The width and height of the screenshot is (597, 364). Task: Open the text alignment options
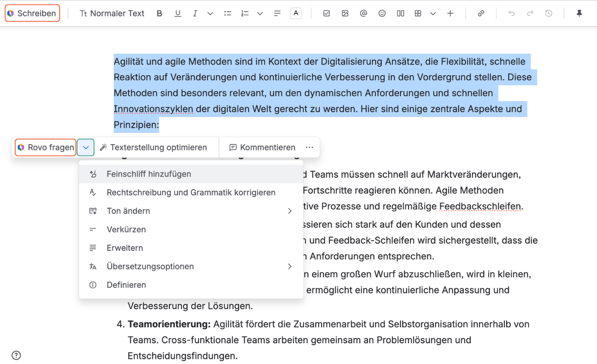click(277, 13)
